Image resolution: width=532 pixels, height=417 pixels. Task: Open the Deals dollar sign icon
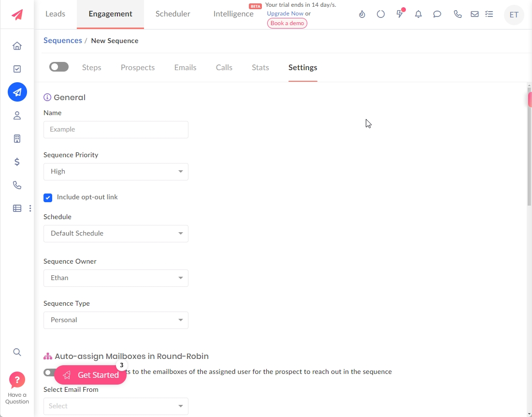pyautogui.click(x=17, y=162)
